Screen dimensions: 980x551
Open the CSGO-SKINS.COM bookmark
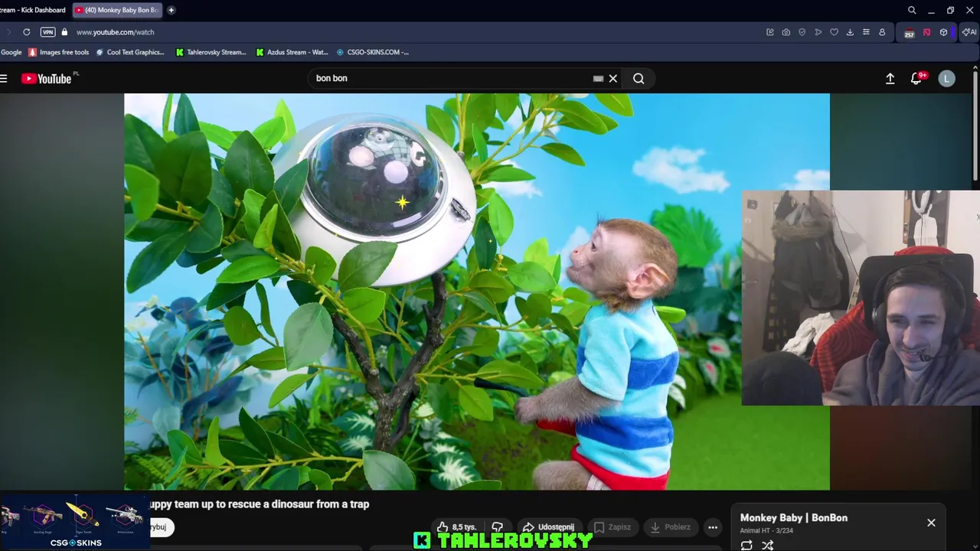click(x=373, y=52)
